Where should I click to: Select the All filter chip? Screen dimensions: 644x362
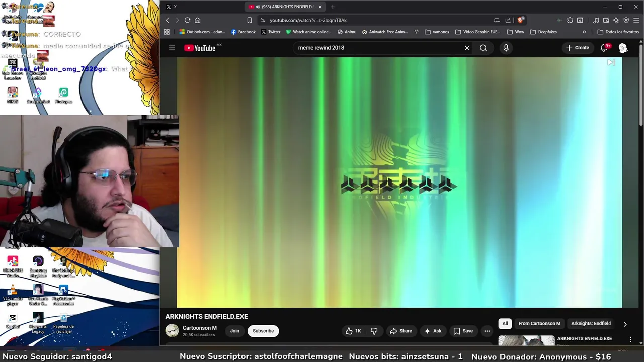[x=505, y=324]
